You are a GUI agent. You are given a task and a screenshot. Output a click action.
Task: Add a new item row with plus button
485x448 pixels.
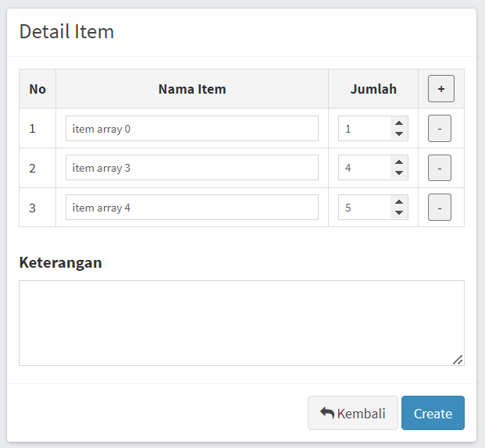tap(441, 89)
